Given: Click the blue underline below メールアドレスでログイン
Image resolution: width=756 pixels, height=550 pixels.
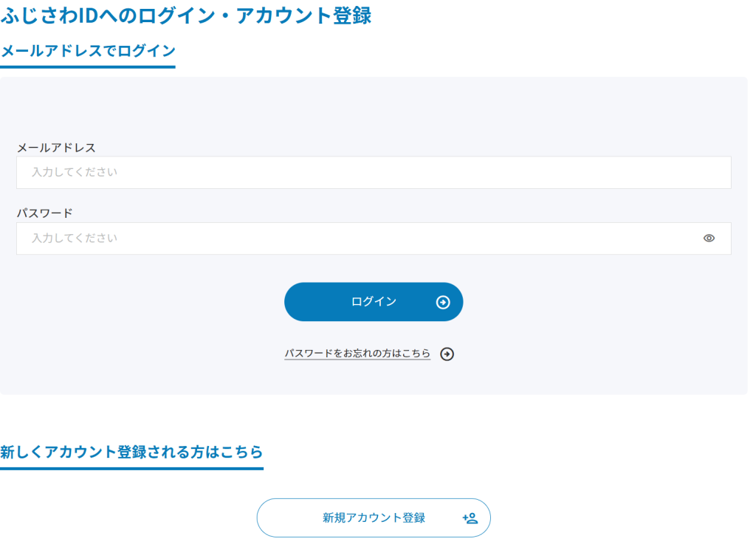Looking at the screenshot, I should coord(88,66).
